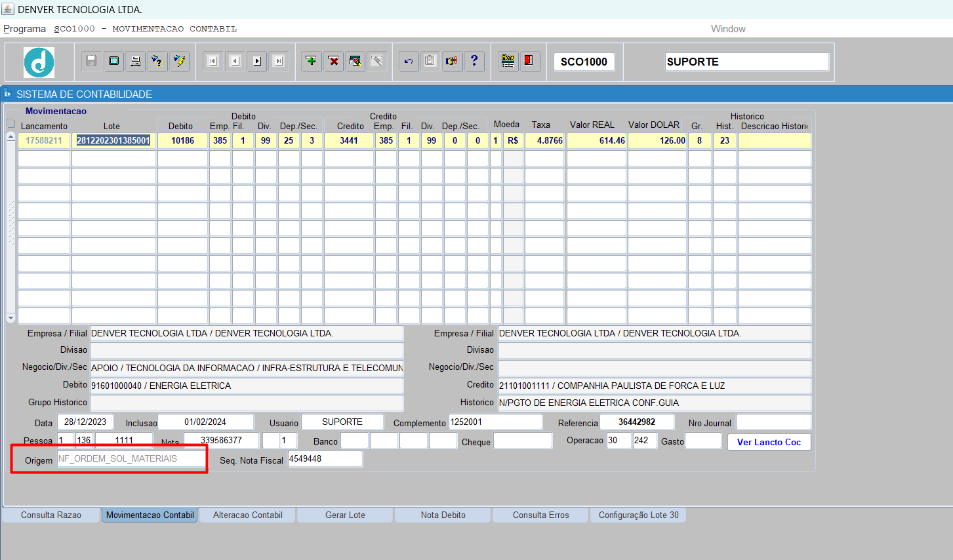Insert new record using green plus icon
The width and height of the screenshot is (953, 560).
tap(312, 61)
